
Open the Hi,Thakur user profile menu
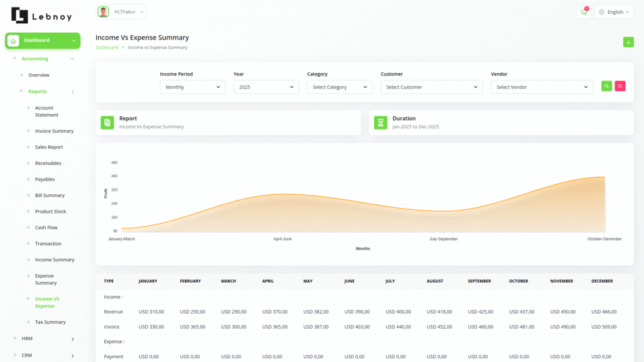(x=121, y=11)
